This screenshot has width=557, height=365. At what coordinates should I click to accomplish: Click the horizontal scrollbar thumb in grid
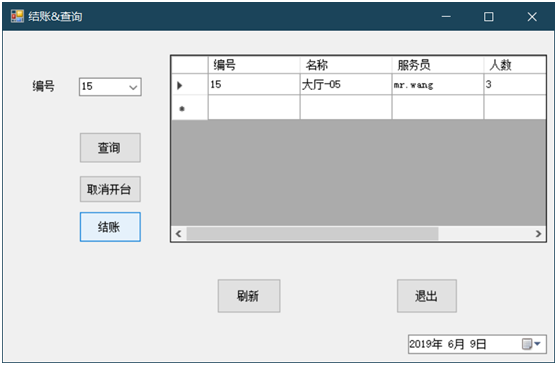pyautogui.click(x=312, y=234)
